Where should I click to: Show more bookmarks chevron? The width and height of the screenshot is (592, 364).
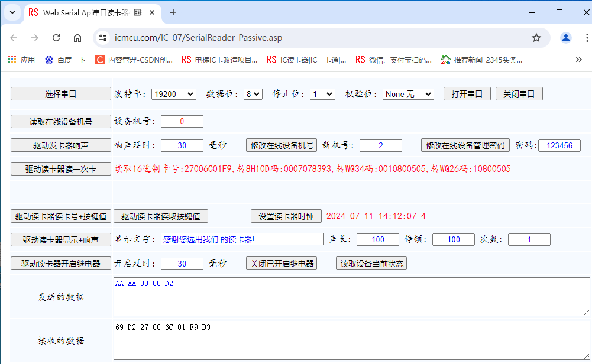(578, 60)
